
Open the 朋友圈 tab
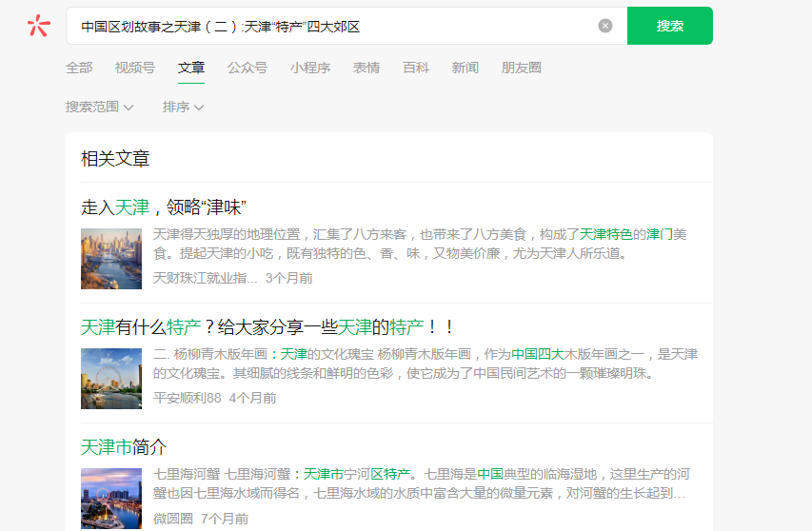point(521,68)
